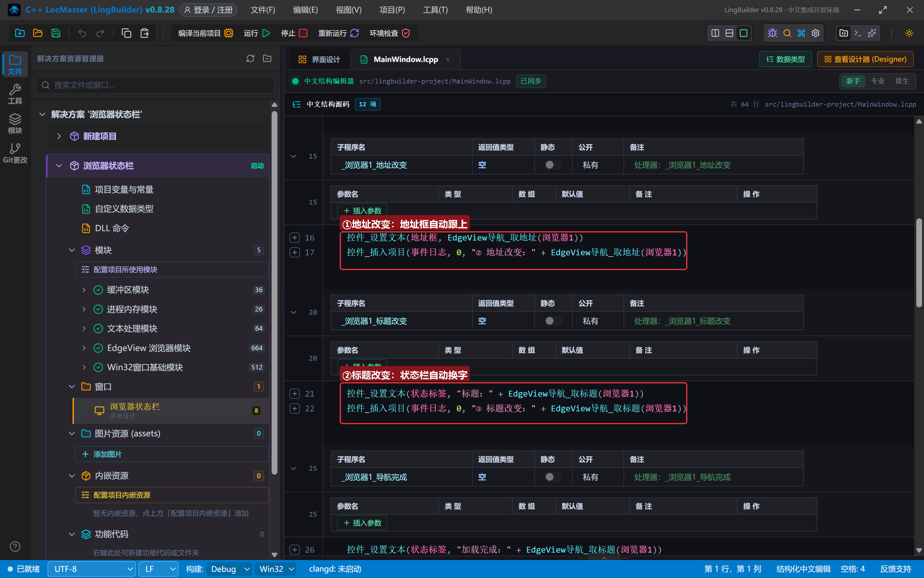Image resolution: width=924 pixels, height=578 pixels.
Task: Open the 帮助(H) menu
Action: pyautogui.click(x=479, y=10)
